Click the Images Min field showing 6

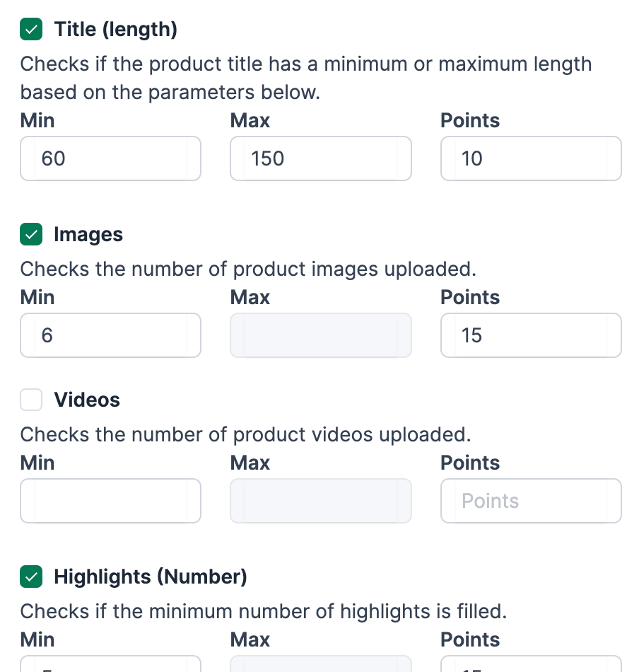[110, 335]
